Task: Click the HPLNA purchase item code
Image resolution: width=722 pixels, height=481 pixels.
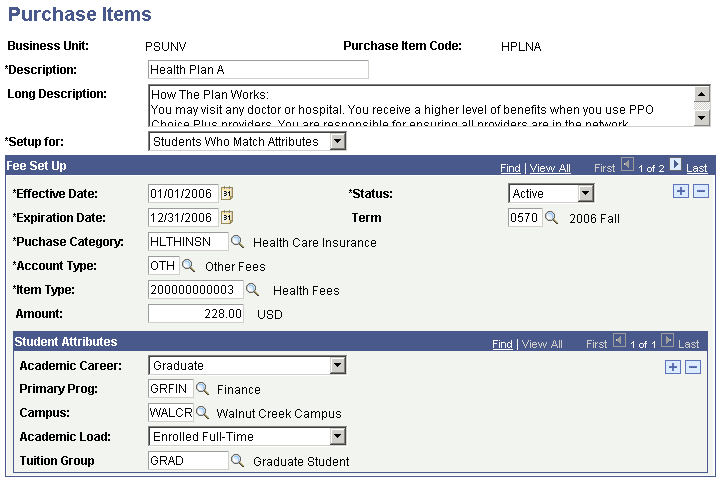Action: [x=521, y=46]
